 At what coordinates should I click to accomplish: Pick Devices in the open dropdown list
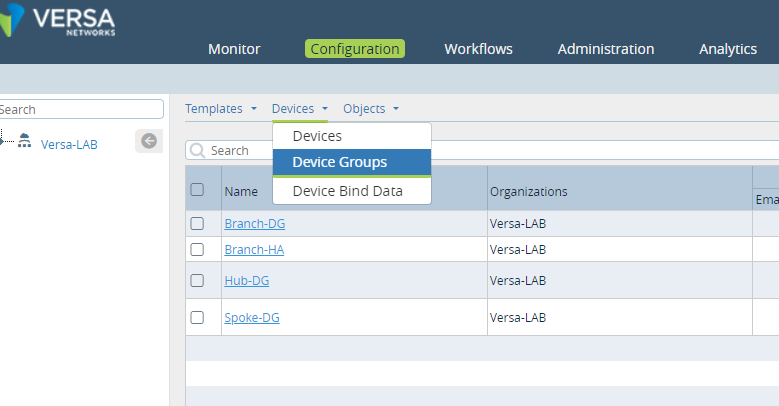click(317, 136)
